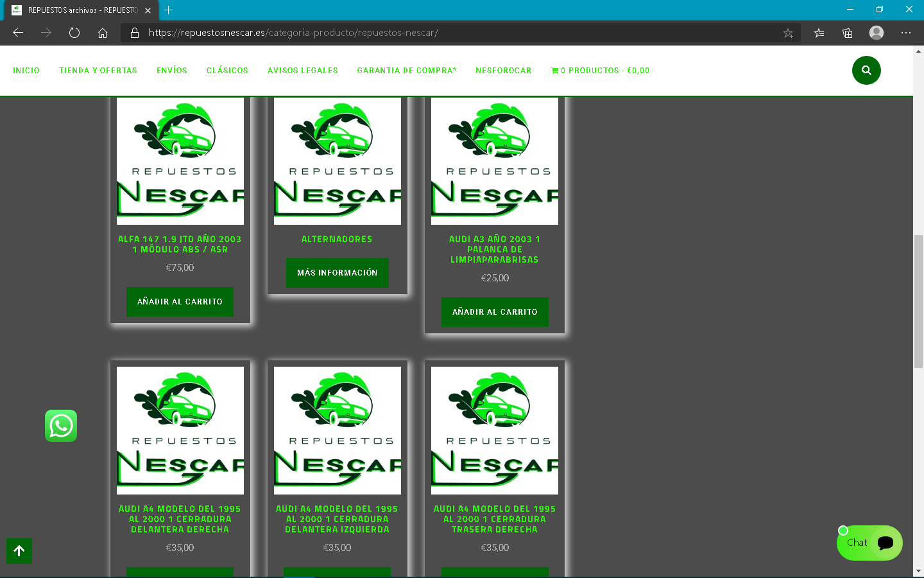Open a new browser tab
This screenshot has width=924, height=578.
point(169,10)
